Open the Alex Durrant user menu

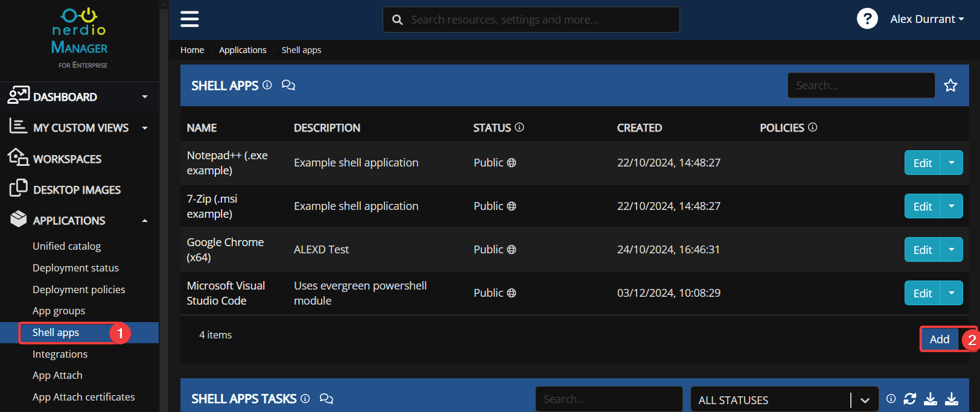(927, 19)
